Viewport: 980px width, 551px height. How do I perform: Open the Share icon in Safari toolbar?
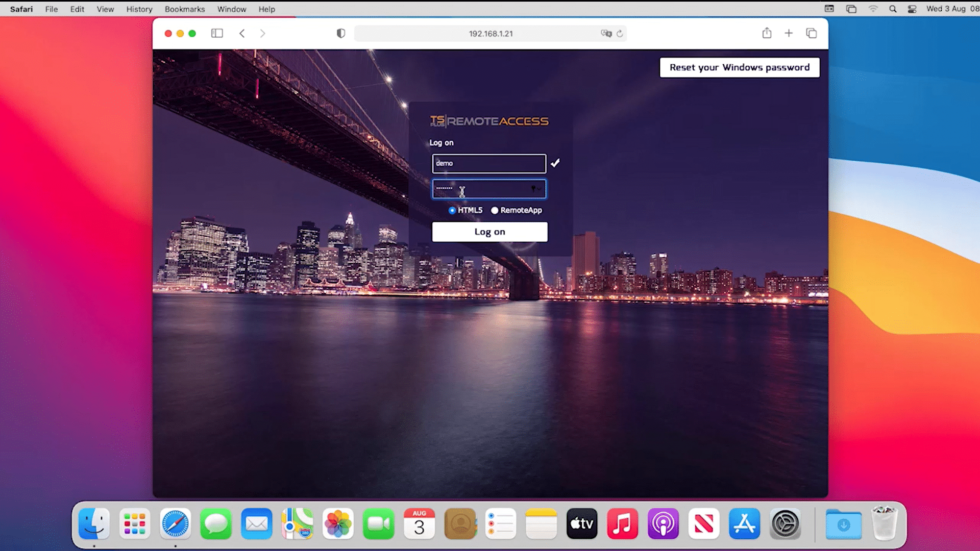coord(767,33)
